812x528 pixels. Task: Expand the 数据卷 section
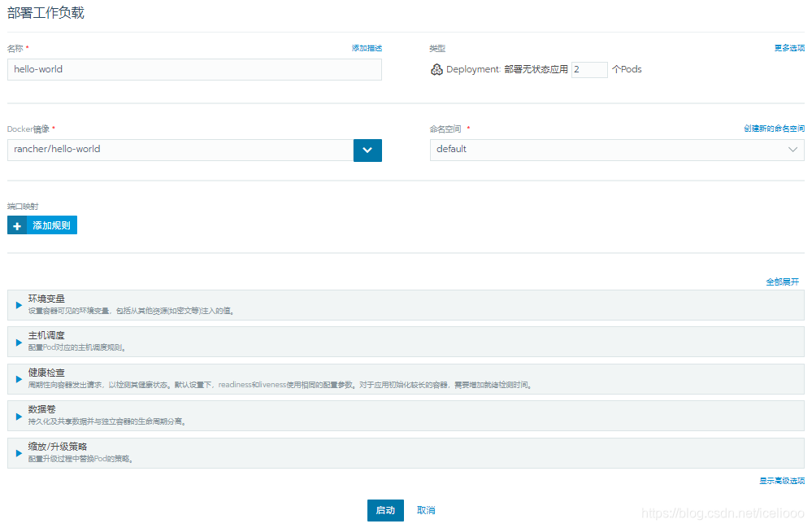coord(406,416)
